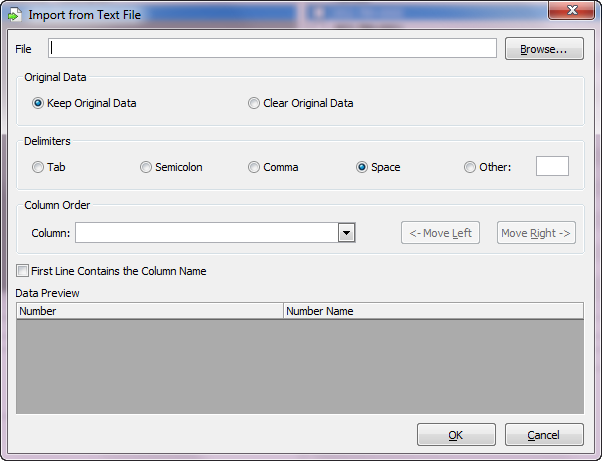Viewport: 602px width, 461px height.
Task: Choose the Space delimiter option
Action: click(x=362, y=167)
